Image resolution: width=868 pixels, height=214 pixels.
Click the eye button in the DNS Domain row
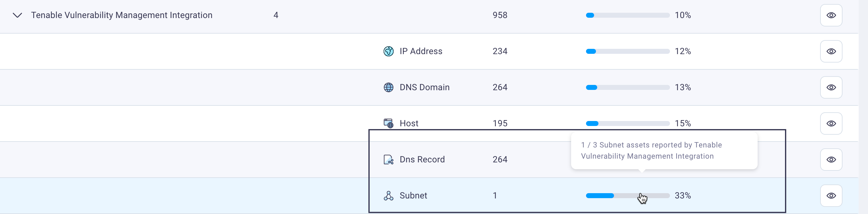[x=831, y=87]
